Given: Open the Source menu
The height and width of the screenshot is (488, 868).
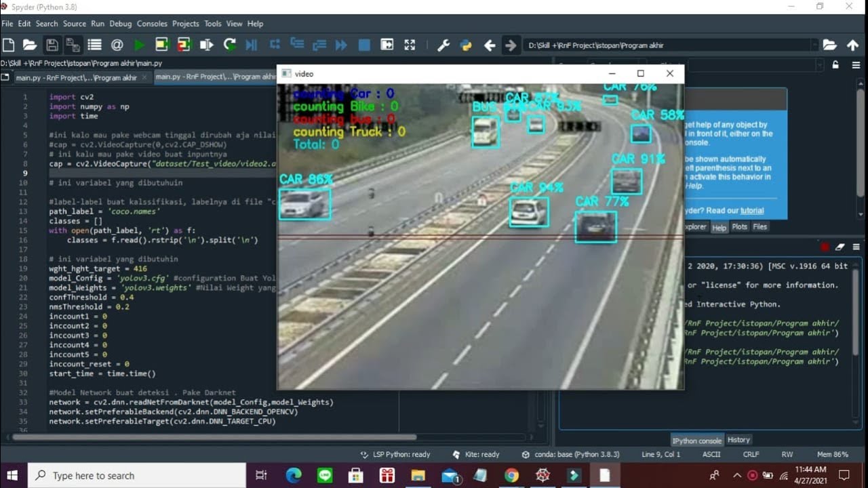Looking at the screenshot, I should coord(75,24).
